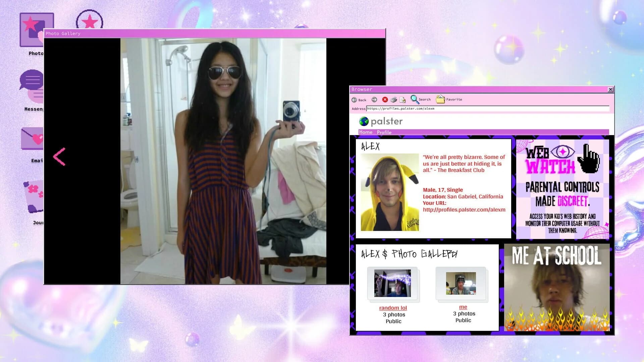Click the new page icon beside the printer
This screenshot has height=362, width=644.
401,100
